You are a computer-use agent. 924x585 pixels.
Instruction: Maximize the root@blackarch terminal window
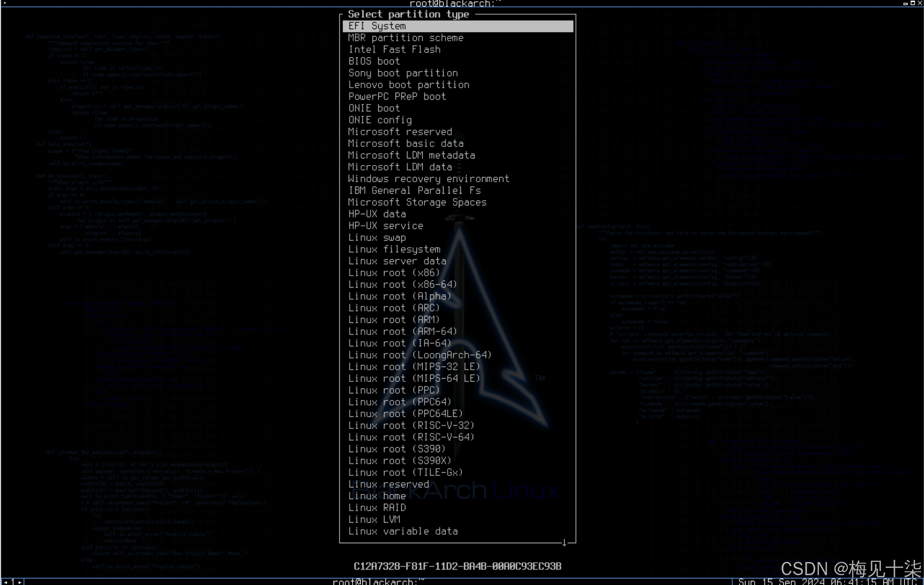(913, 3)
